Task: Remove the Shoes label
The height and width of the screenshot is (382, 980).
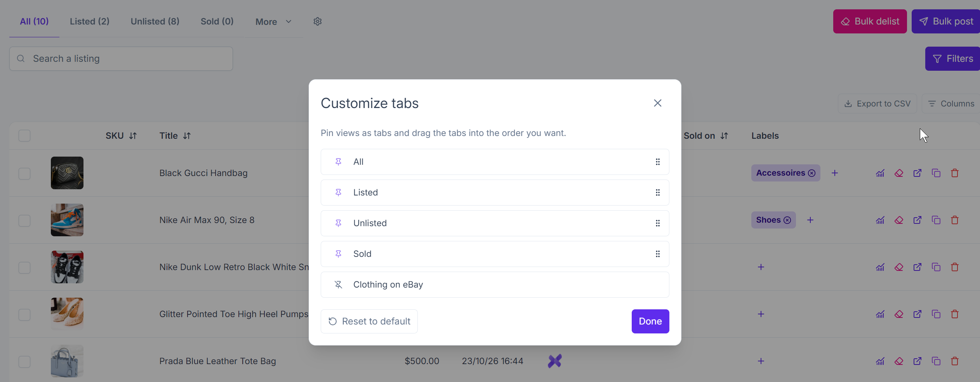Action: click(787, 220)
